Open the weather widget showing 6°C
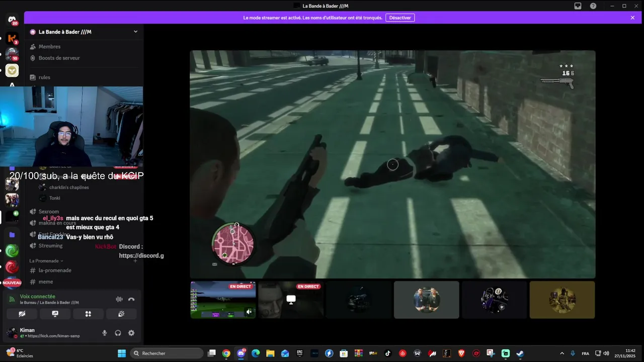The height and width of the screenshot is (362, 644). point(20,353)
